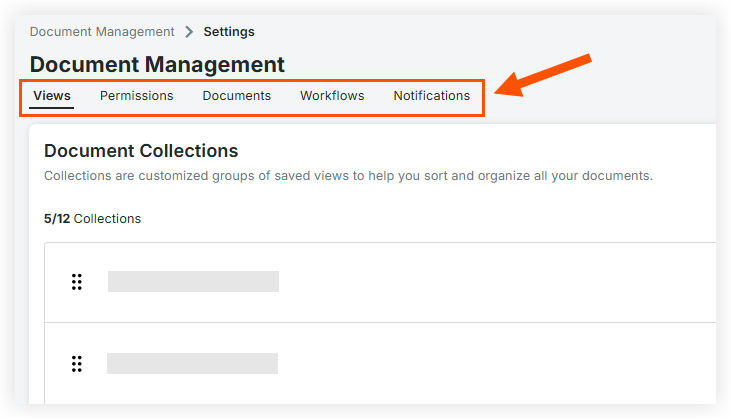Image resolution: width=731 pixels, height=419 pixels.
Task: Click the 5/12 Collections count
Action: 92,219
